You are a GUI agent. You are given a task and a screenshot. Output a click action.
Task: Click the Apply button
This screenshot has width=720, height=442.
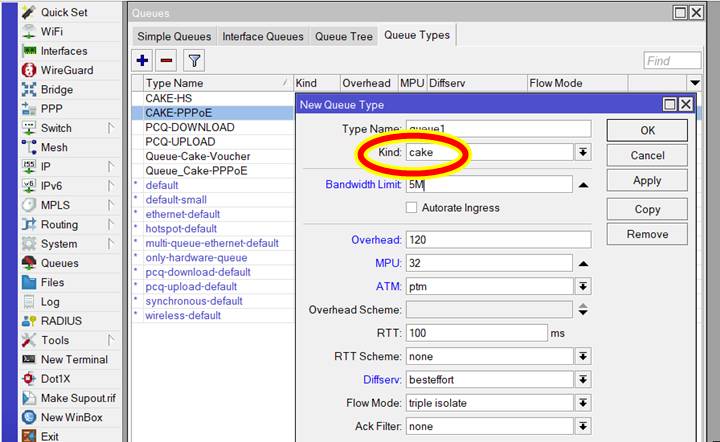click(647, 180)
